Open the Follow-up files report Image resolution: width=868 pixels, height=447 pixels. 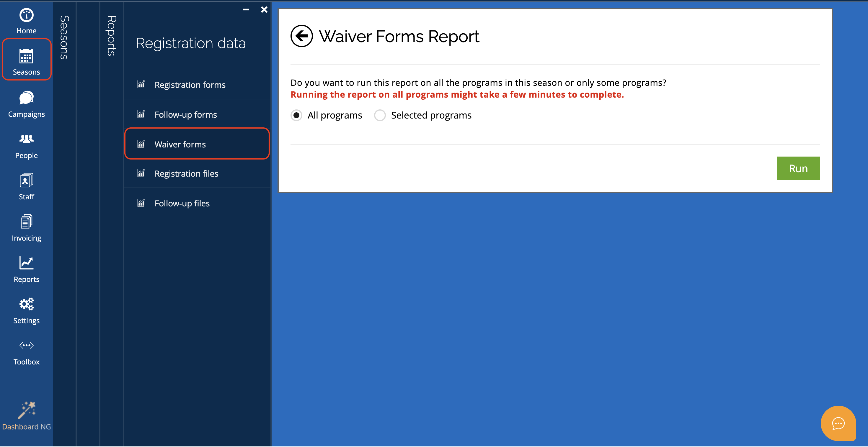tap(182, 203)
